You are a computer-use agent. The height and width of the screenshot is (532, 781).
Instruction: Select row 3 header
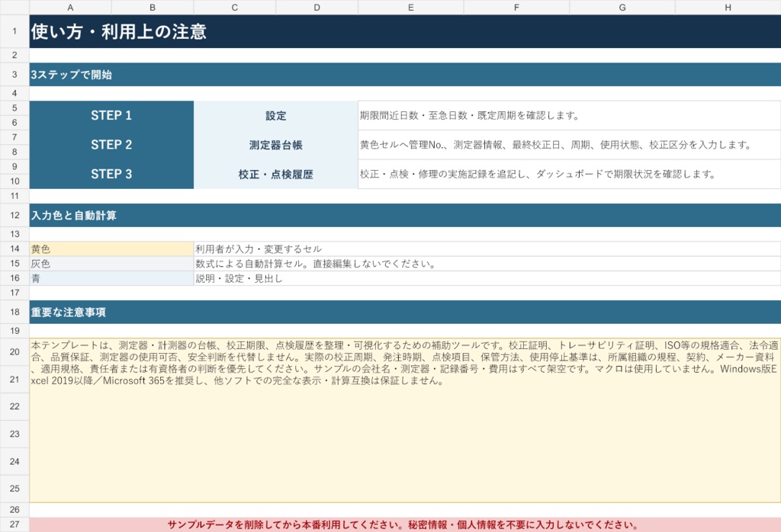[14, 75]
